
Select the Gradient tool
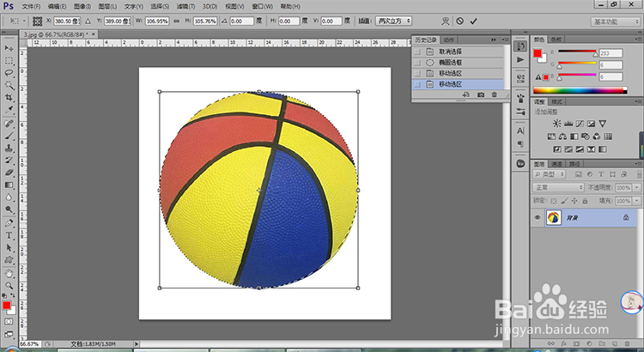click(9, 185)
